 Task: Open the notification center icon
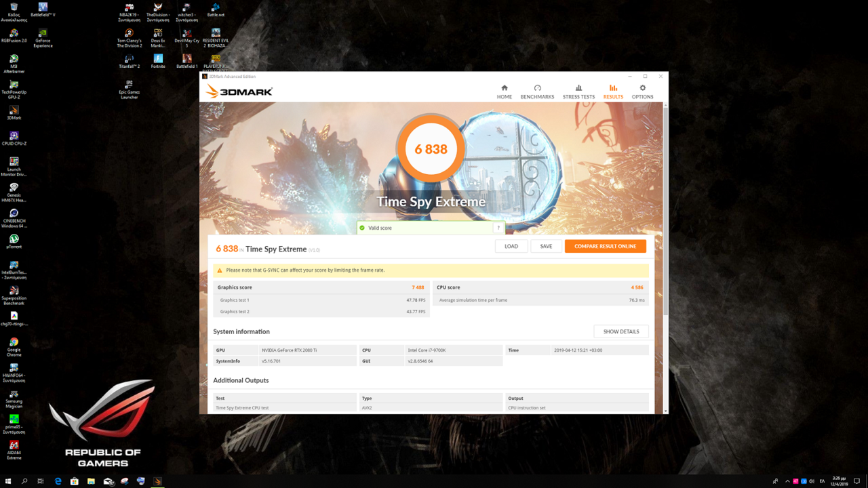pyautogui.click(x=857, y=481)
